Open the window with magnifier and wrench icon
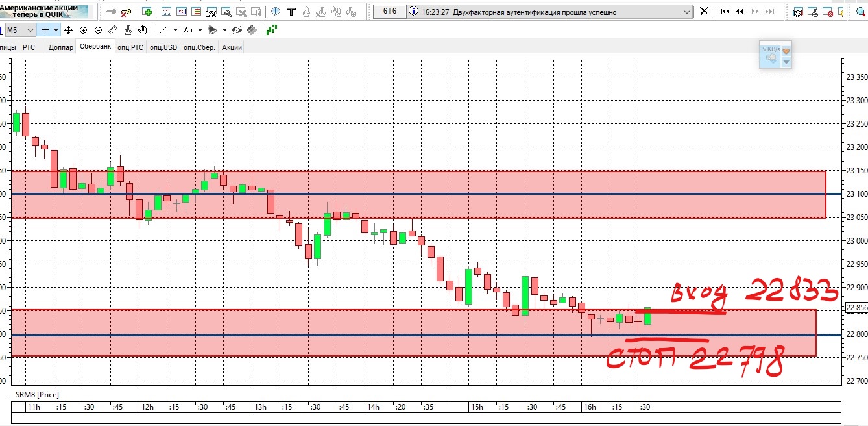Viewport: 868px width, 426px height. click(x=226, y=12)
